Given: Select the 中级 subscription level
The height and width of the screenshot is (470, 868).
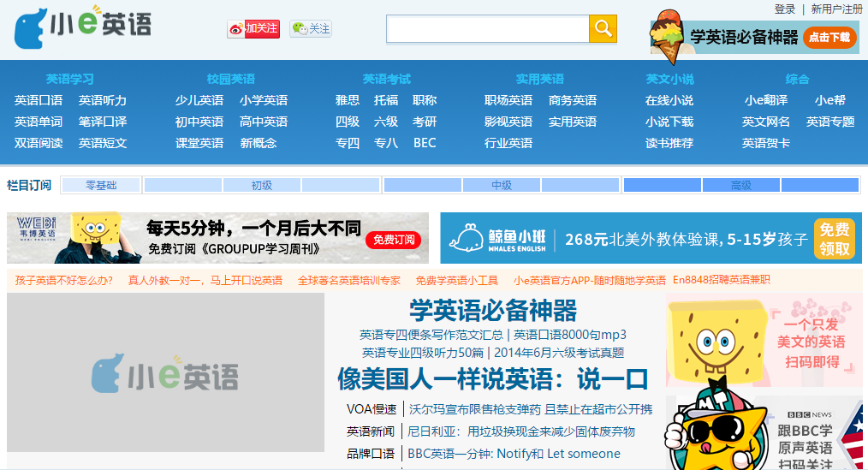Looking at the screenshot, I should point(502,185).
